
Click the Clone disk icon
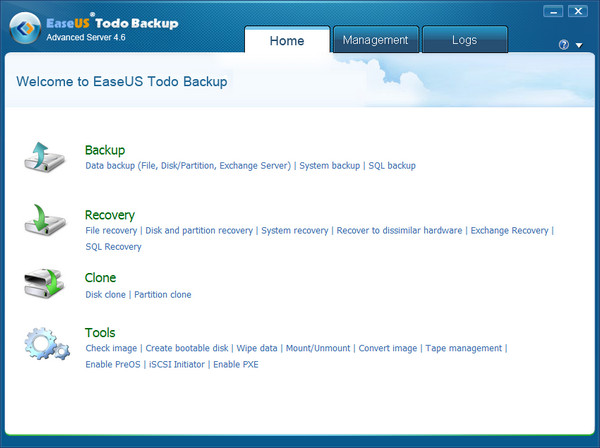point(45,284)
